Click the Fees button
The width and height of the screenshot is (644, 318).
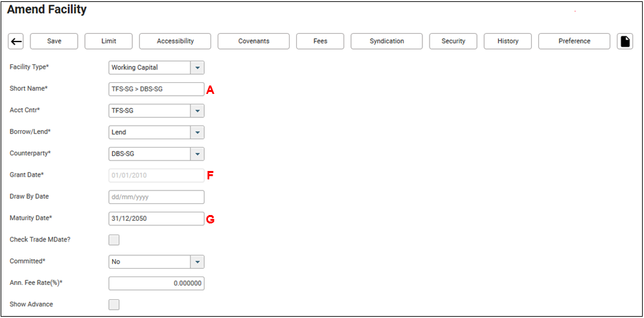click(x=320, y=41)
